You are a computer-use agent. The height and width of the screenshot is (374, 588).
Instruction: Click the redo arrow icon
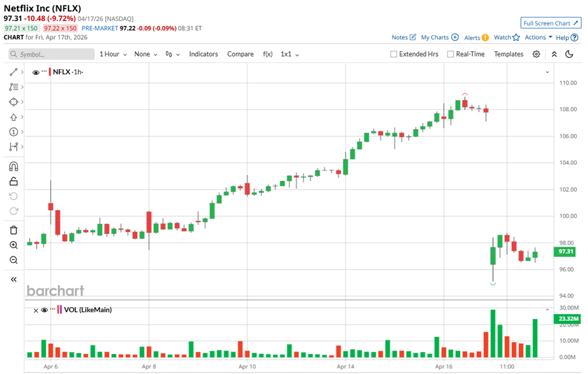[13, 211]
